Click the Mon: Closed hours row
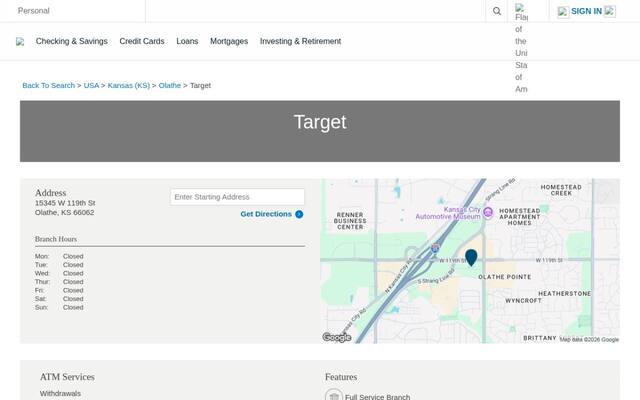The image size is (640, 400). [59, 256]
